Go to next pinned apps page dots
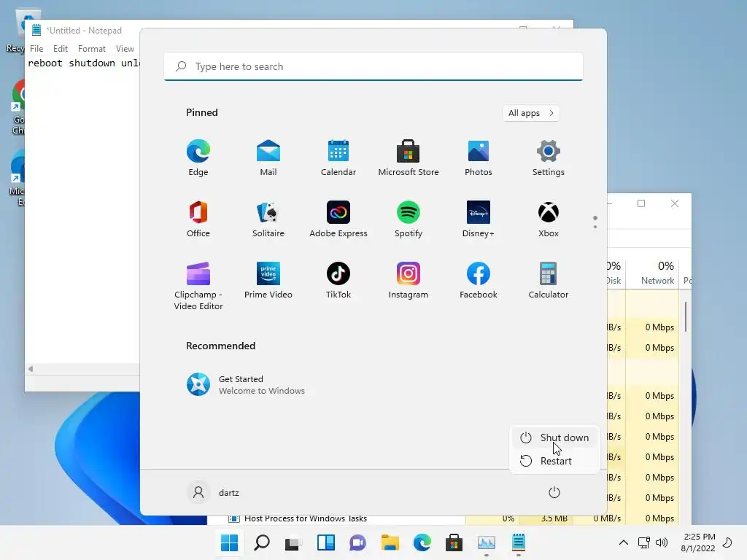The image size is (747, 560). pyautogui.click(x=595, y=222)
